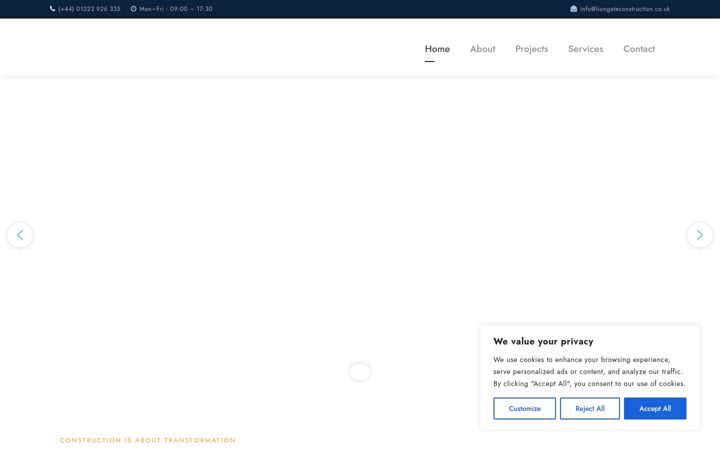Email info@liongateconstruction.co.uk
Viewport: 720px width, 450px height.
(x=624, y=9)
